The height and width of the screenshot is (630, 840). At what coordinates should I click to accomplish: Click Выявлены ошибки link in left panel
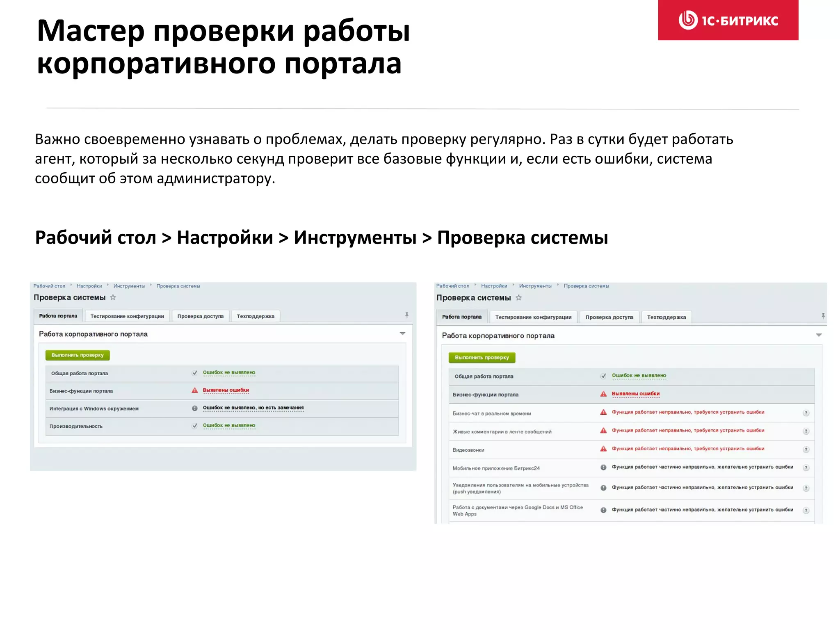(x=226, y=390)
